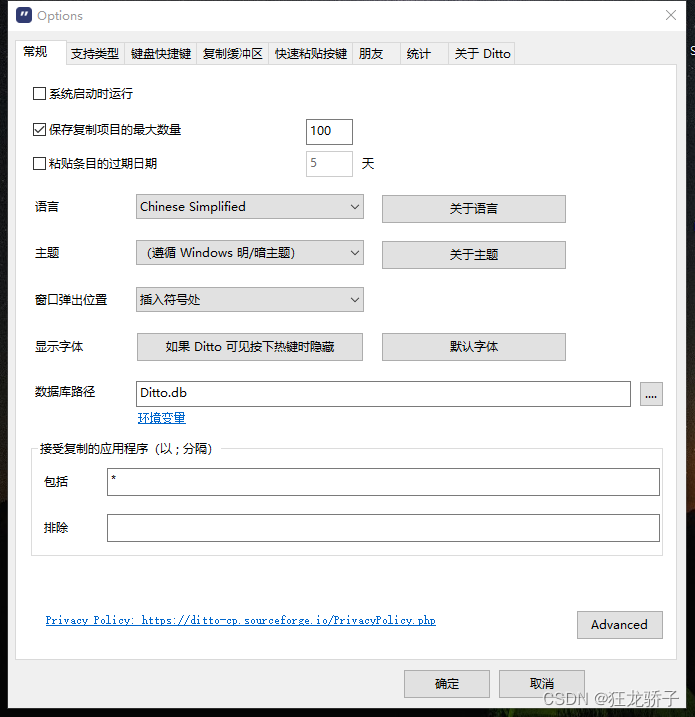Tick the 粘贴条目的过期日期 checkbox
This screenshot has width=695, height=717.
pos(39,163)
